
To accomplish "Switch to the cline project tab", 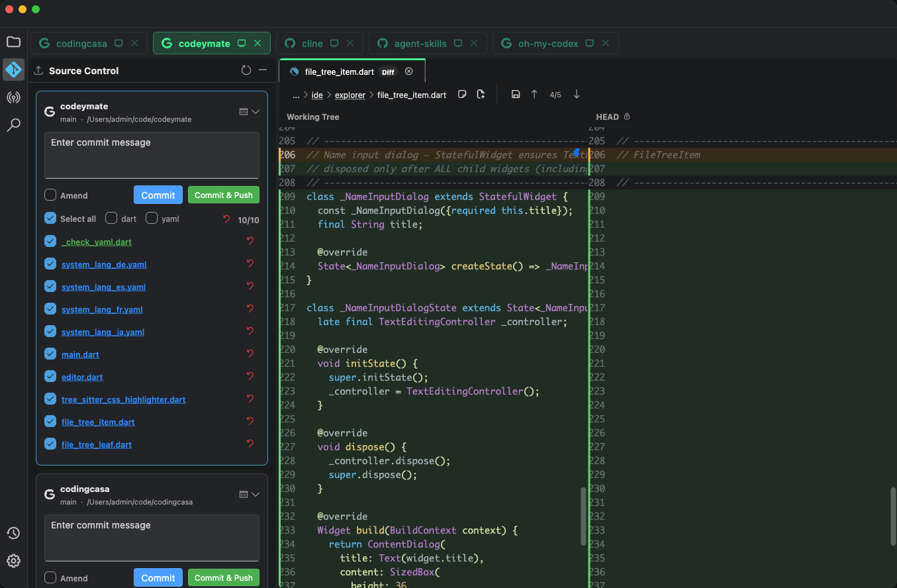I will [320, 43].
